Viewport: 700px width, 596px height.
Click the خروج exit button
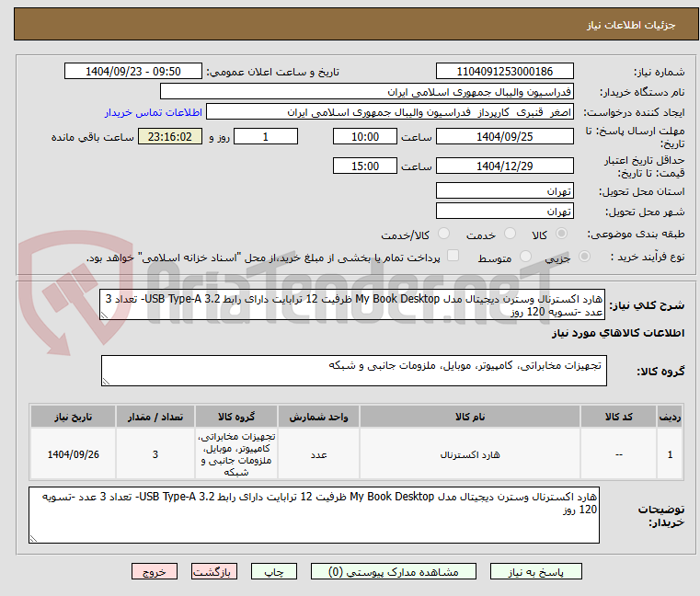point(154,571)
